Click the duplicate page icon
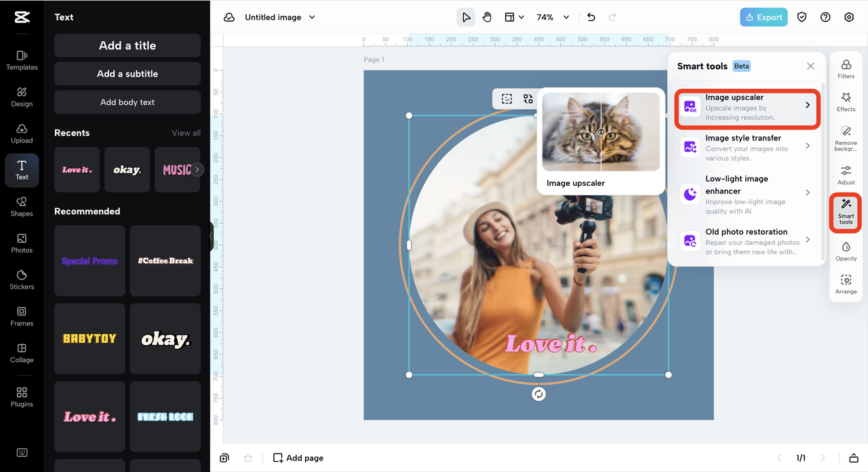Image resolution: width=868 pixels, height=472 pixels. (224, 458)
